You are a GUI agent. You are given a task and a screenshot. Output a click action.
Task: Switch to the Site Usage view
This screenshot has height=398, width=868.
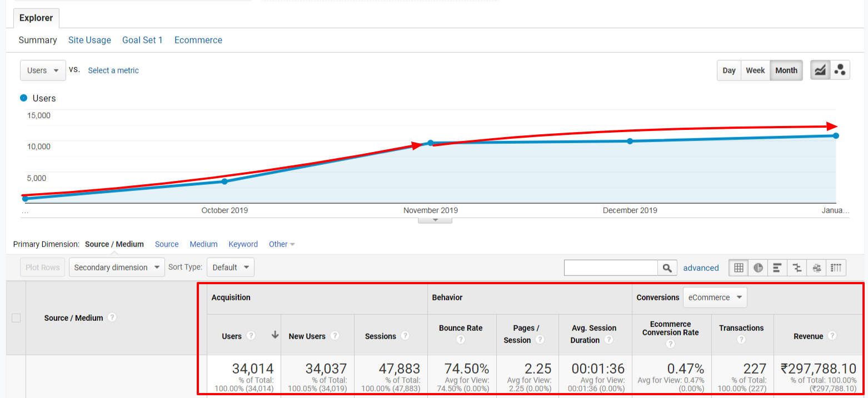(x=89, y=40)
